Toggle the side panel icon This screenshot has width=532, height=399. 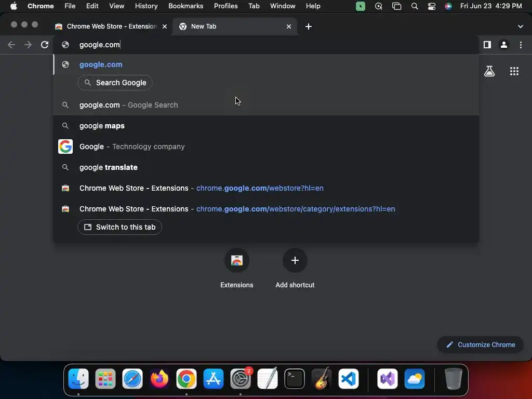click(487, 45)
